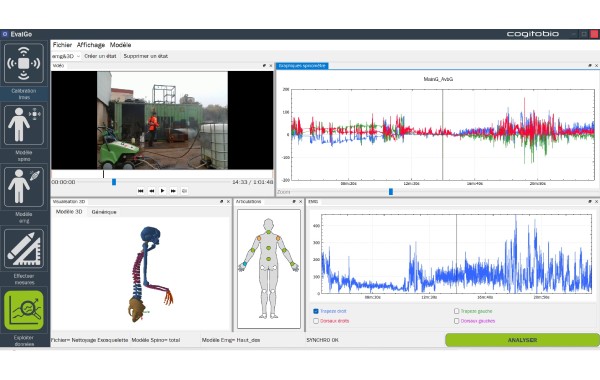Play the video with the play button

pyautogui.click(x=162, y=191)
